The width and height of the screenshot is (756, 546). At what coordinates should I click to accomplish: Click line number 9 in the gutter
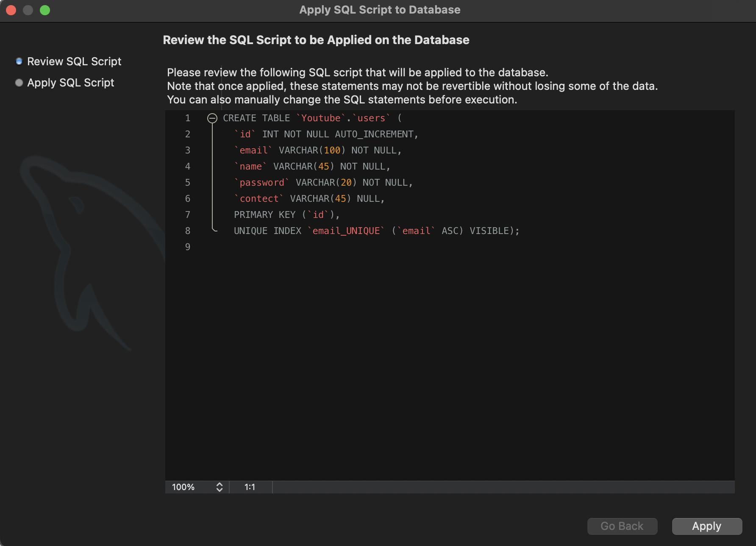tap(188, 247)
